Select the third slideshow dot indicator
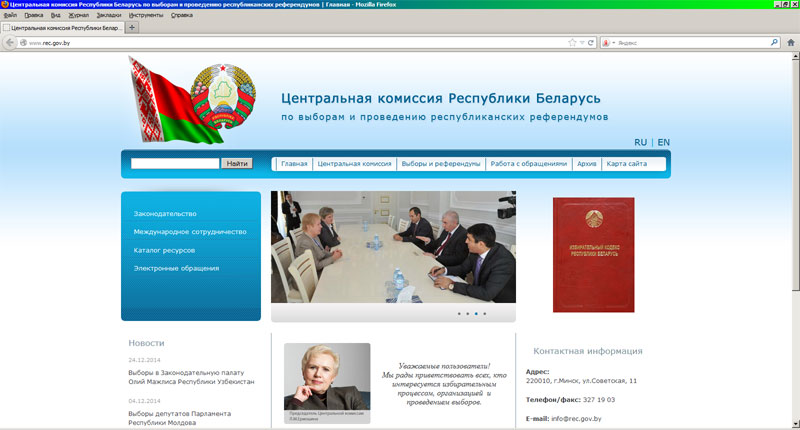Viewport: 800px width, 430px height. pyautogui.click(x=476, y=314)
